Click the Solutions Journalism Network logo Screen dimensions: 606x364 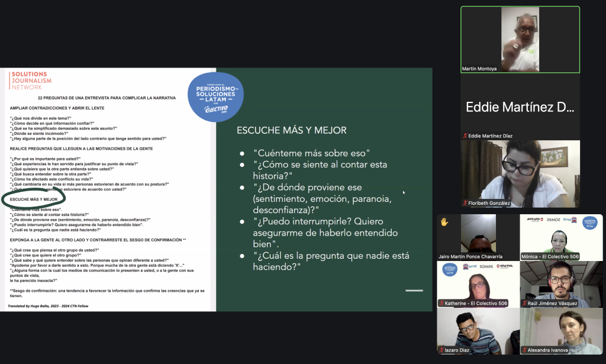(31, 80)
